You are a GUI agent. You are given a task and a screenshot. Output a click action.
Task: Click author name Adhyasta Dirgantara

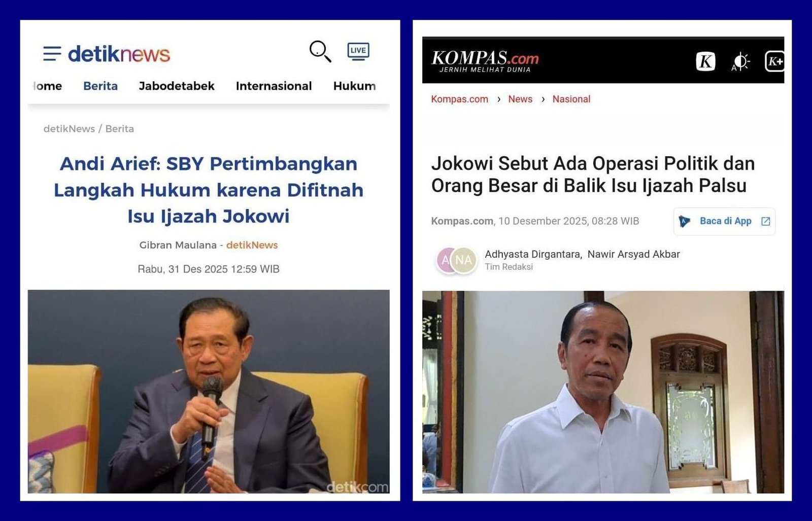click(x=533, y=254)
